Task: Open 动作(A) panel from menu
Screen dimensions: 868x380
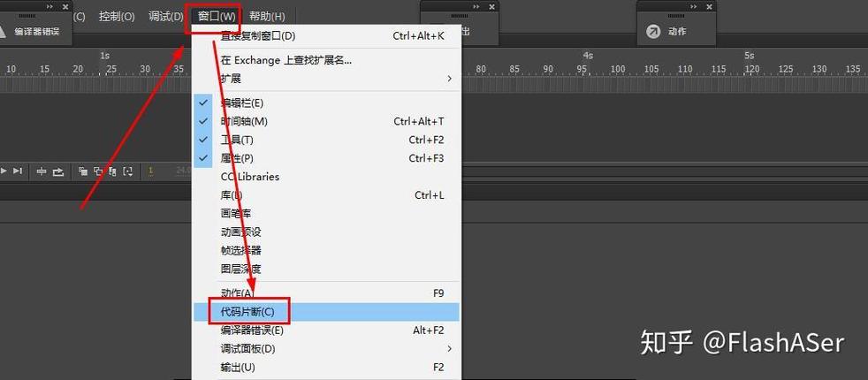Action: click(x=326, y=293)
